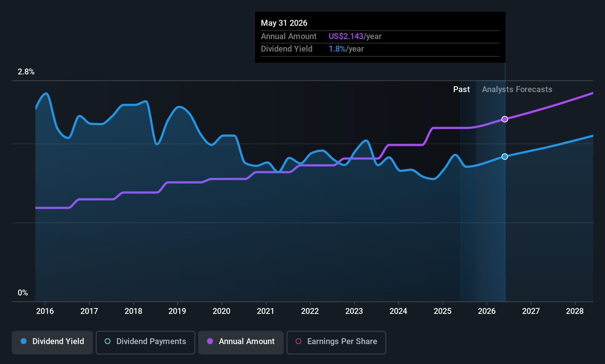The height and width of the screenshot is (364, 605).
Task: Click the US$2.143/year annual amount value
Action: pos(355,36)
